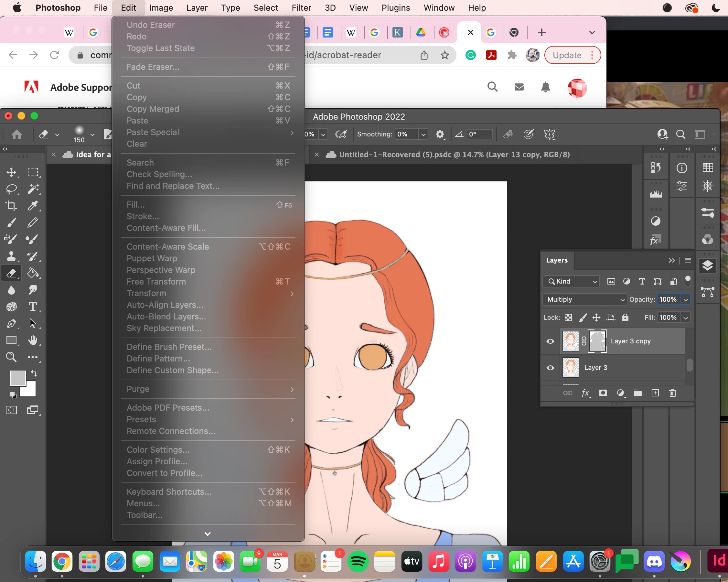Toggle visibility of Layer 3
Viewport: 728px width, 582px height.
pyautogui.click(x=551, y=368)
